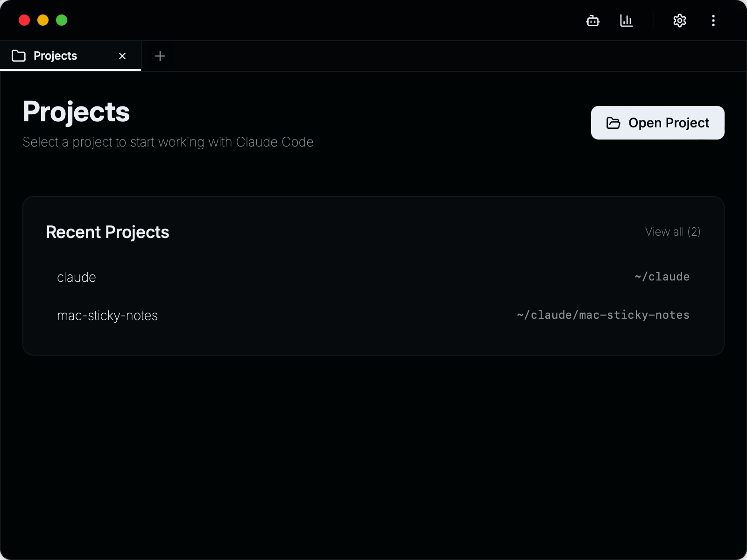Open the usage dashboard bar chart icon
Viewport: 747px width, 560px height.
[626, 21]
